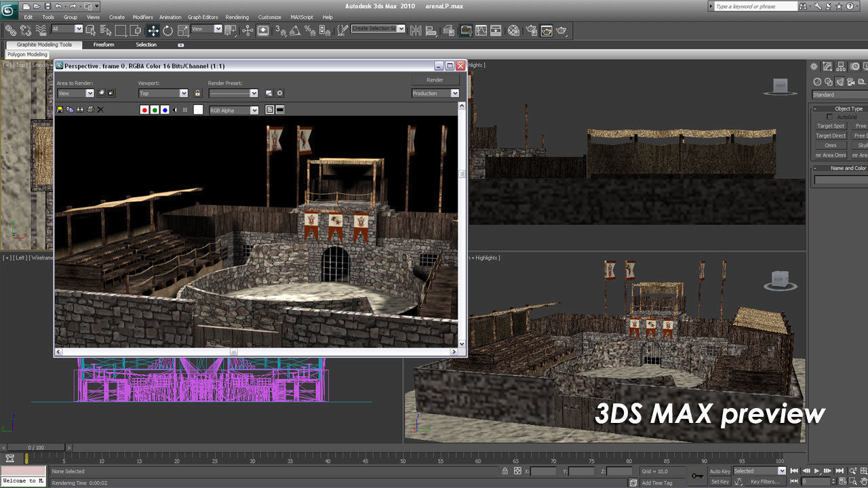
Task: Open the Edit menu
Action: coord(28,17)
